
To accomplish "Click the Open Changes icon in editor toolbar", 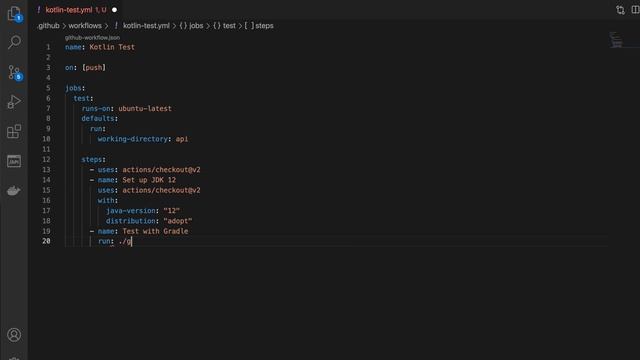I will tap(620, 10).
